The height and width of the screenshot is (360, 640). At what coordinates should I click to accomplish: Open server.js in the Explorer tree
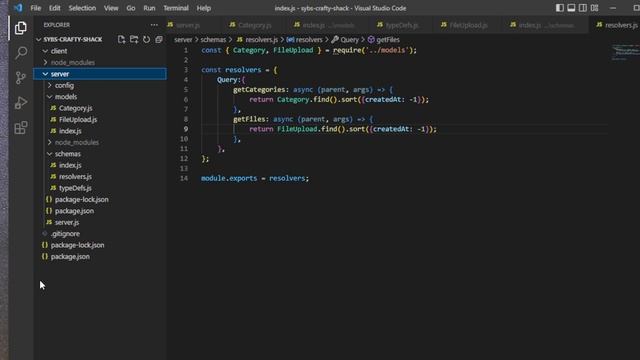pyautogui.click(x=67, y=222)
